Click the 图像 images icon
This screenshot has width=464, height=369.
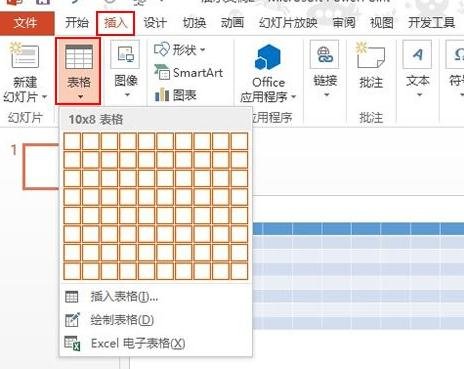(x=125, y=55)
